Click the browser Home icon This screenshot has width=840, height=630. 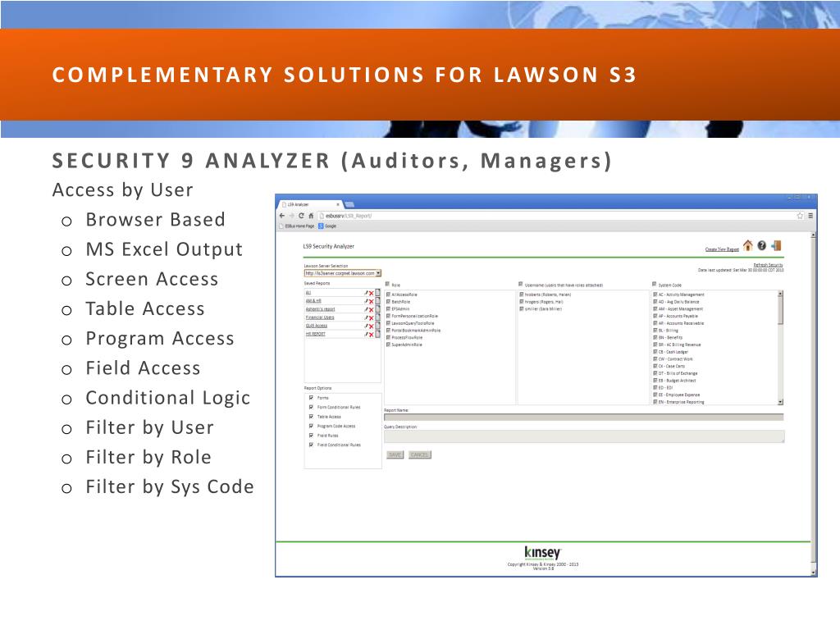(x=311, y=216)
